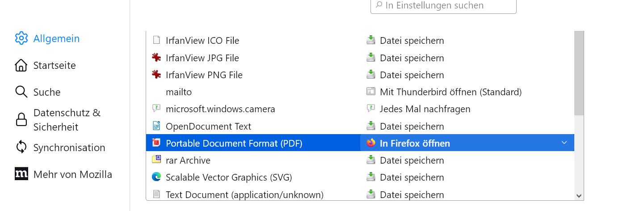The image size is (644, 211).
Task: Select the mailto Thunderbird action cell
Action: [450, 92]
